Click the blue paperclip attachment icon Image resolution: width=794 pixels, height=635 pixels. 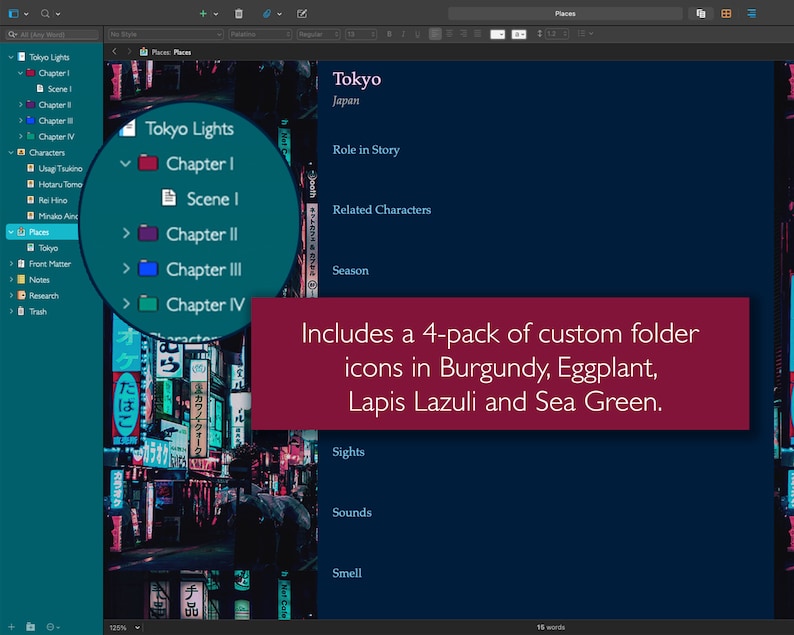pos(267,14)
